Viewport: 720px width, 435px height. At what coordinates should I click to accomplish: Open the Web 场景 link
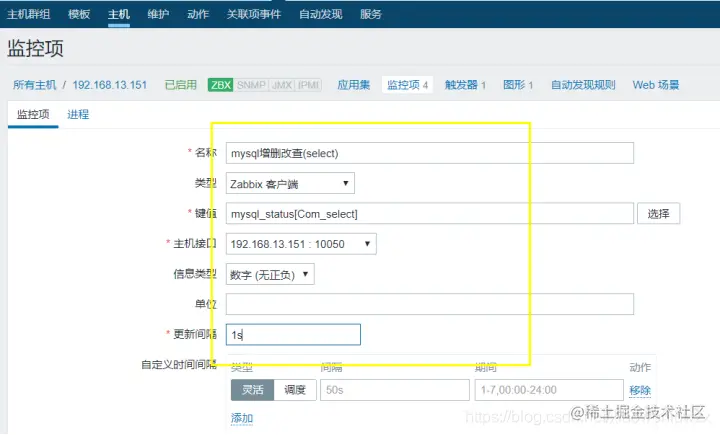click(656, 85)
